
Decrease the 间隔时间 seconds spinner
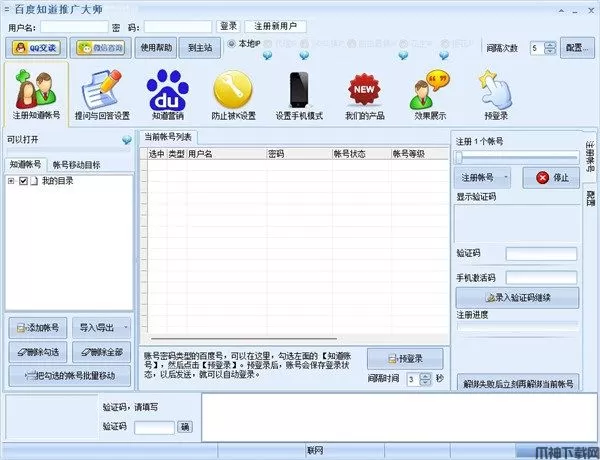click(x=425, y=382)
